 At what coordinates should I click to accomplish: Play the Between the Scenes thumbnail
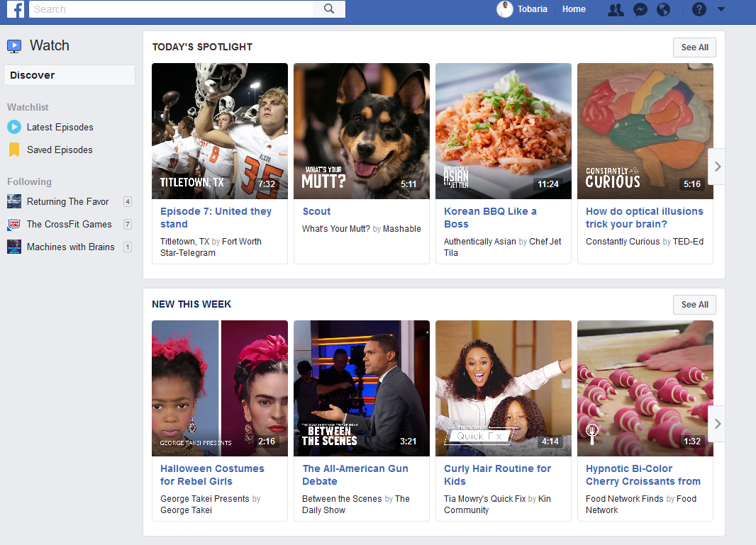362,388
